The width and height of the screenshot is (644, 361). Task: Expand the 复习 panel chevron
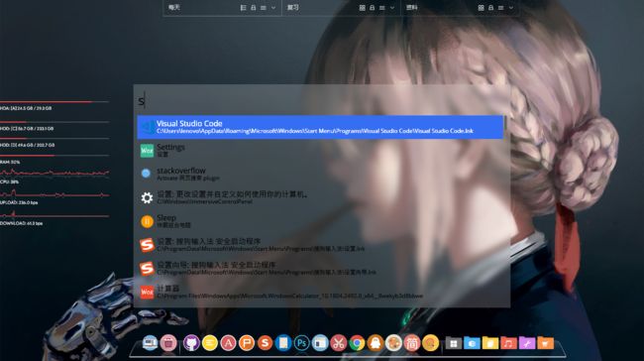click(392, 8)
